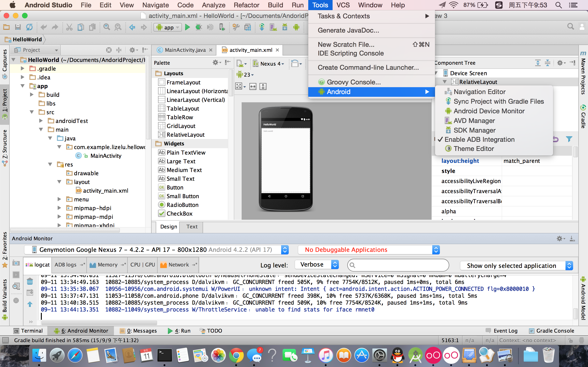Click the Sync Project with Gradle Files

[x=498, y=101]
